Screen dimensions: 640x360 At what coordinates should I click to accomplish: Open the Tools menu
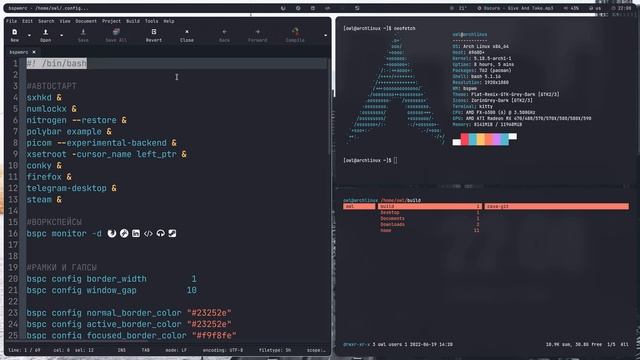(x=151, y=21)
